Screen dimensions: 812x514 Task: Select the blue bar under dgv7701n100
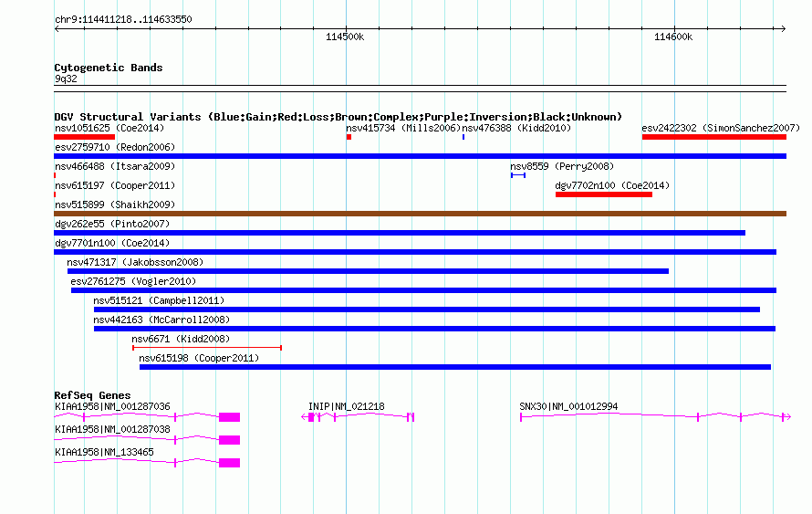[415, 252]
